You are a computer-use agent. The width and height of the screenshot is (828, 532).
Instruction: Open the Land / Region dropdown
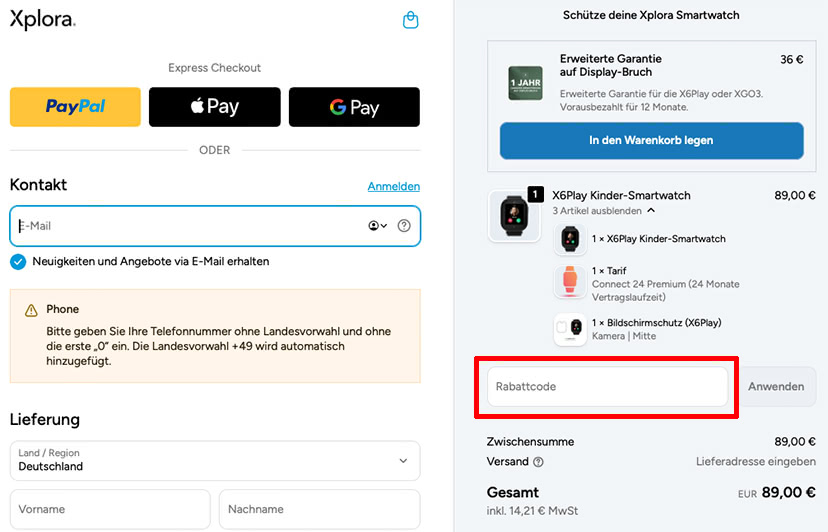215,461
